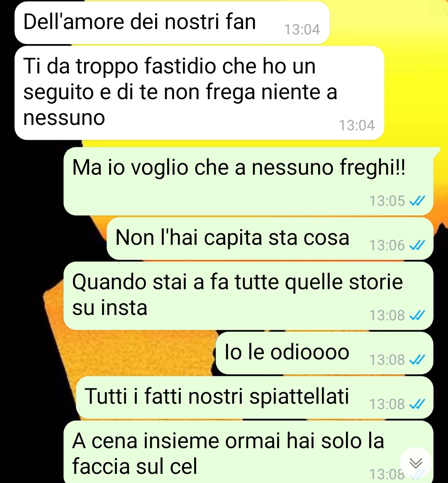Tap 13:04 timestamp under 'nessuno' message
This screenshot has height=483, width=448.
[x=357, y=125]
